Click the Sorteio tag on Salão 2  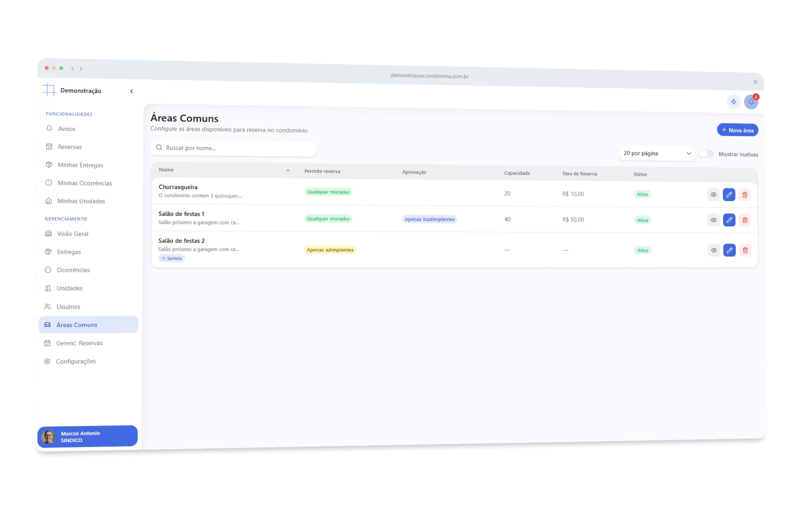pos(172,258)
